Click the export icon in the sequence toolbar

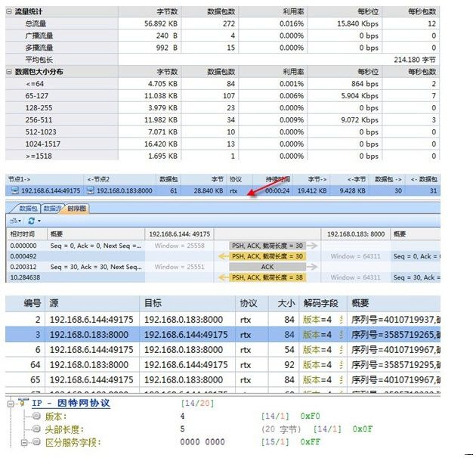click(x=14, y=221)
